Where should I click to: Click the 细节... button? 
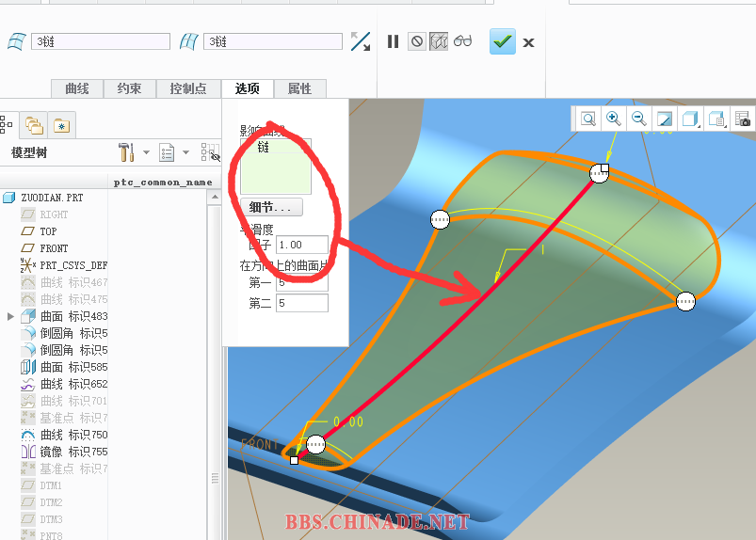270,207
